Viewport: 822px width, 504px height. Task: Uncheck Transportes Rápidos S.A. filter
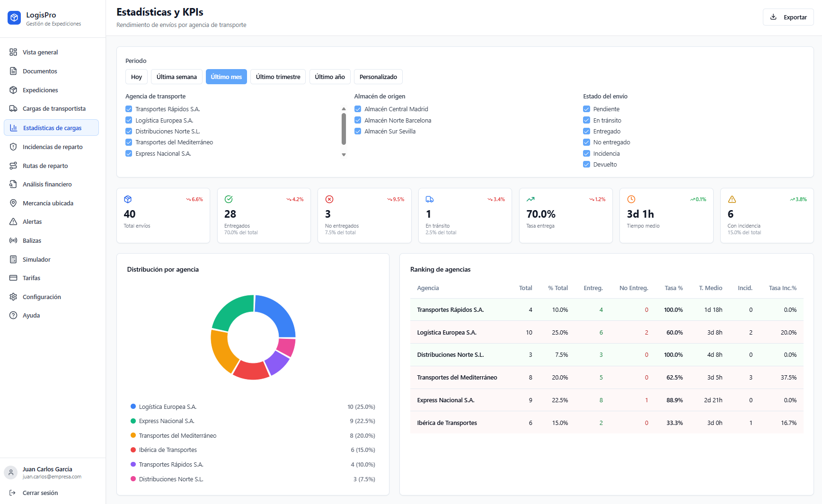coord(128,108)
